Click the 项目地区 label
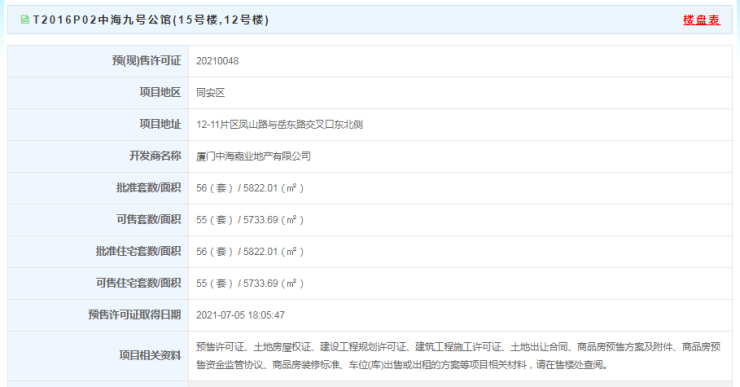 160,92
